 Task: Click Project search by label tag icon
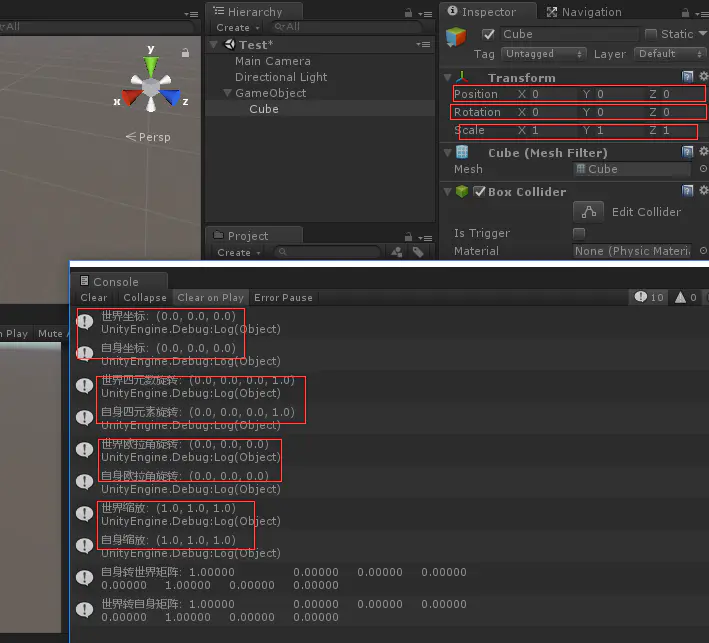click(x=418, y=252)
